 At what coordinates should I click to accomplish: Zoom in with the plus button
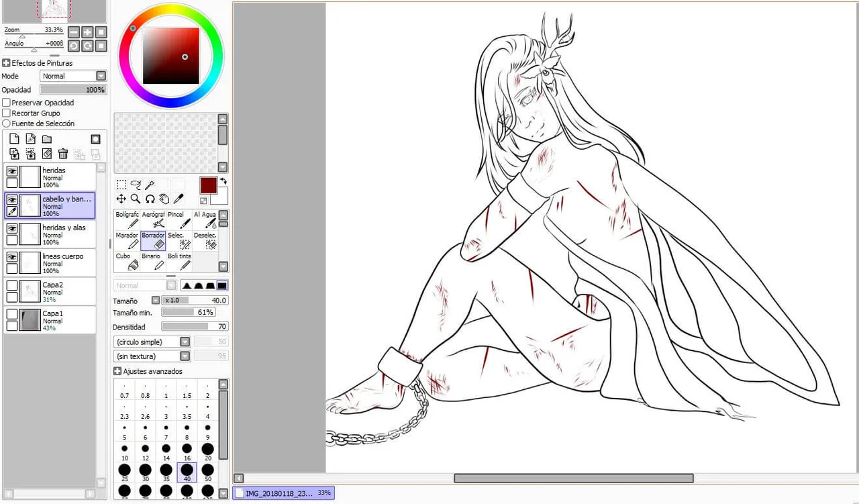pyautogui.click(x=87, y=32)
